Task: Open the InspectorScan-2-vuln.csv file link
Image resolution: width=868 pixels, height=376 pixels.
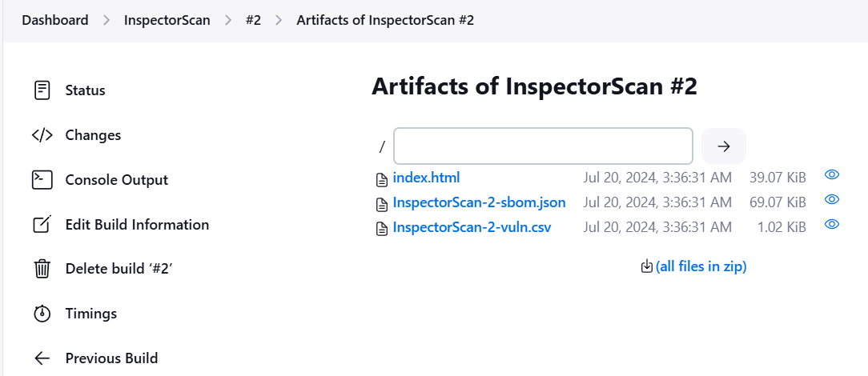Action: pyautogui.click(x=472, y=227)
